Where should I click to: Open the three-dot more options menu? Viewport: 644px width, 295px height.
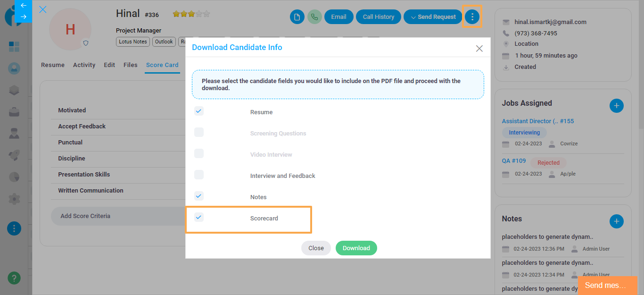tap(472, 17)
